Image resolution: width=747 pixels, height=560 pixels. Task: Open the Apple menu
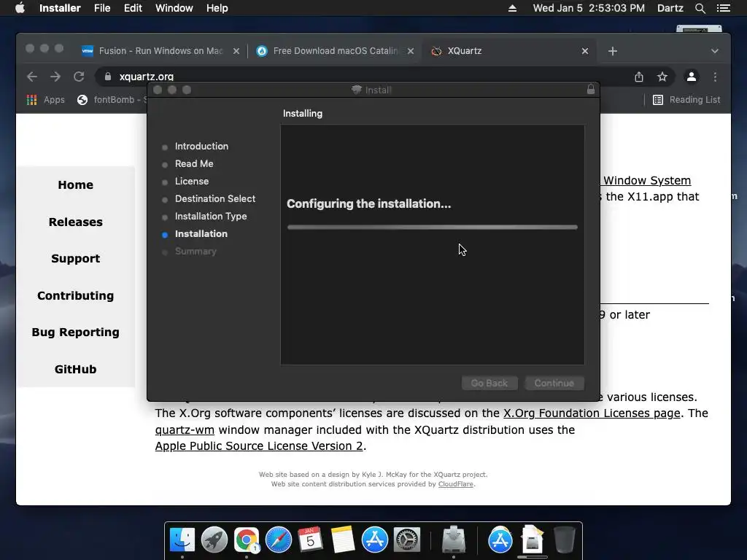pos(20,8)
